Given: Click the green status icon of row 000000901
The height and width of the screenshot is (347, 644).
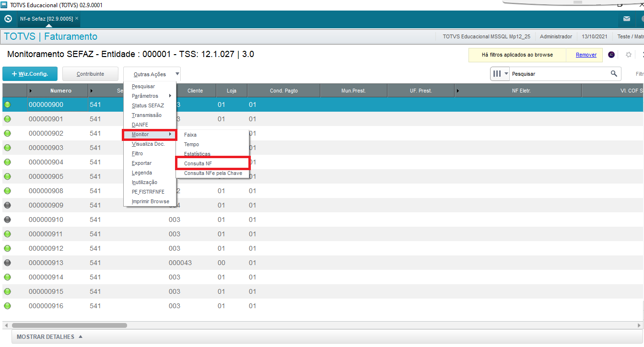Looking at the screenshot, I should 7,119.
